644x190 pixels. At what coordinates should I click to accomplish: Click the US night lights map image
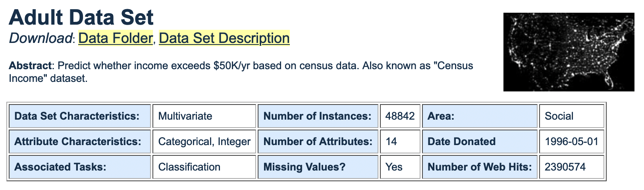[569, 52]
